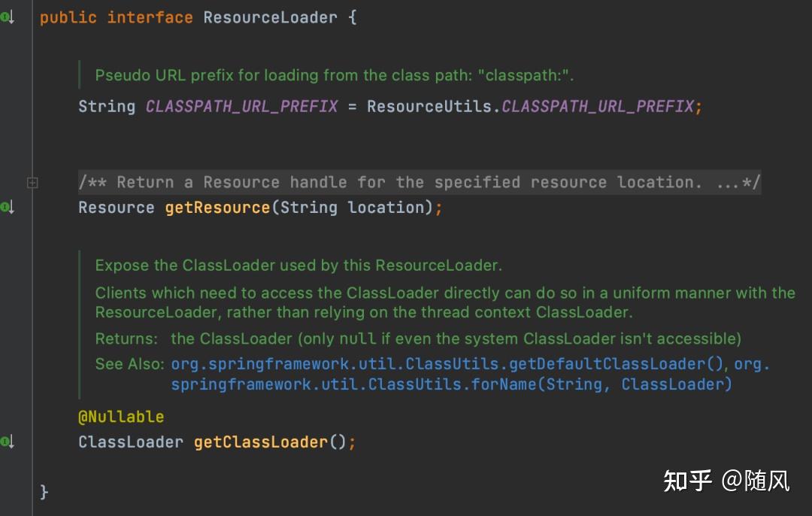Expand the folded Javadoc with the plus icon

32,182
